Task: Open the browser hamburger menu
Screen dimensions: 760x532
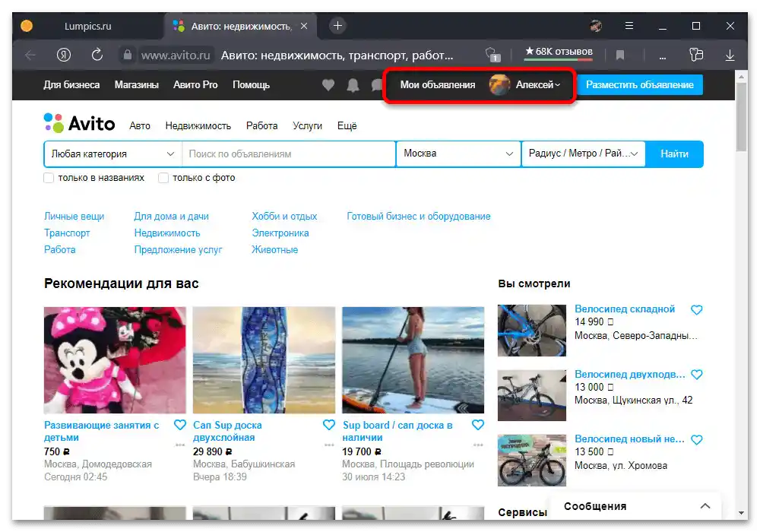Action: 629,26
